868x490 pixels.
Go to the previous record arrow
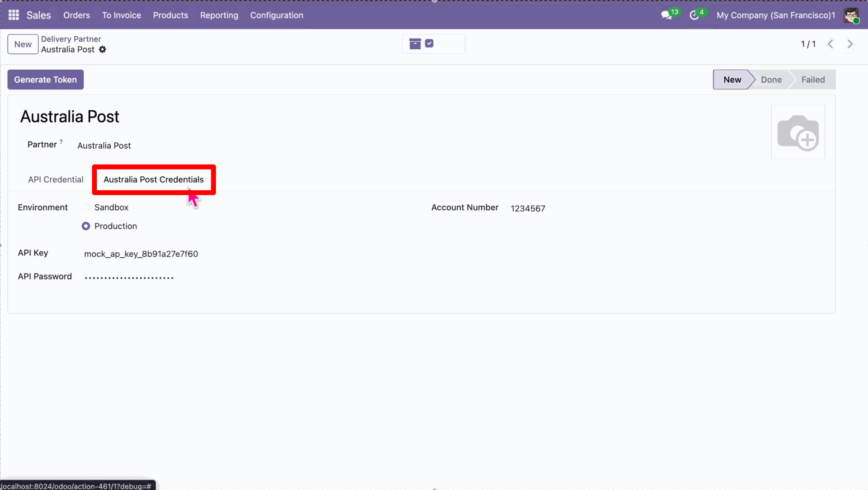[x=830, y=44]
